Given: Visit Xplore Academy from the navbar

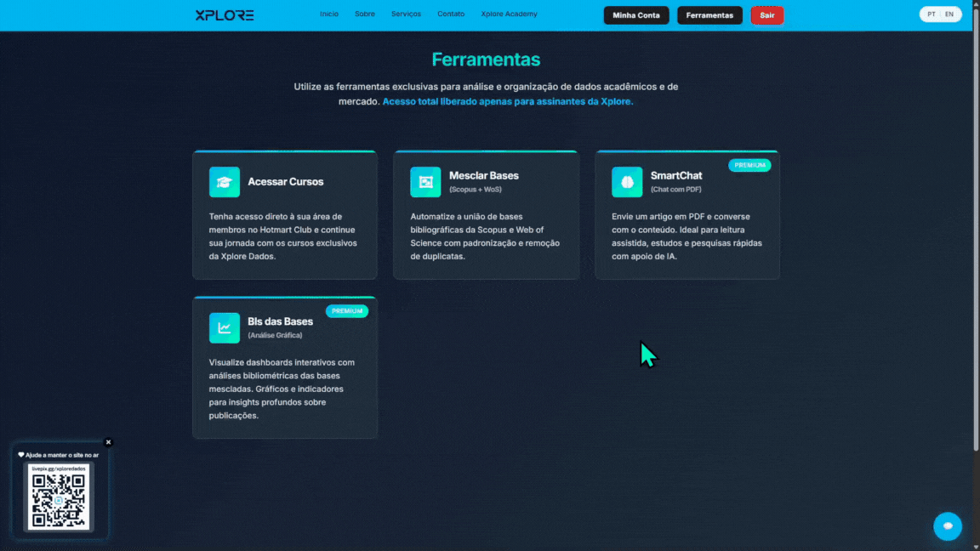Looking at the screenshot, I should click(509, 14).
